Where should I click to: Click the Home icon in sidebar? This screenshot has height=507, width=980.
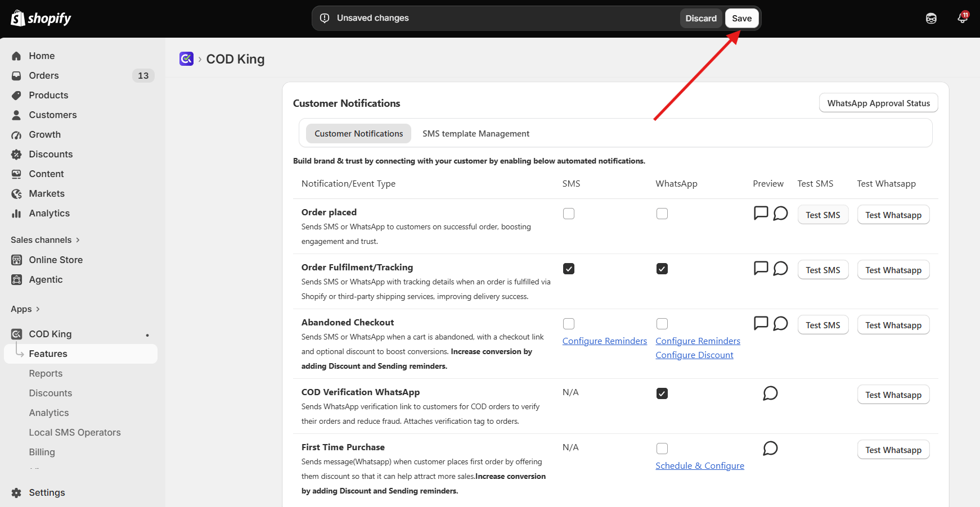[17, 56]
